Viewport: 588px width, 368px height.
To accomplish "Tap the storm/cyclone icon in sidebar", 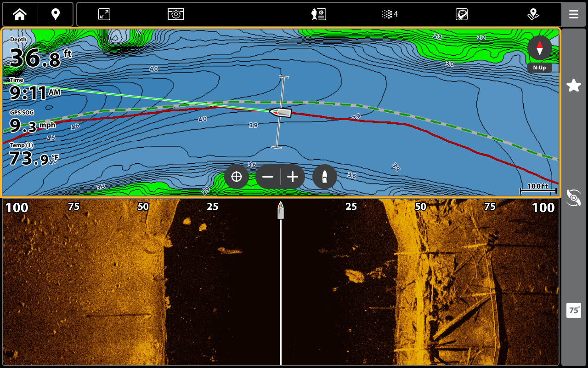I will click(573, 197).
